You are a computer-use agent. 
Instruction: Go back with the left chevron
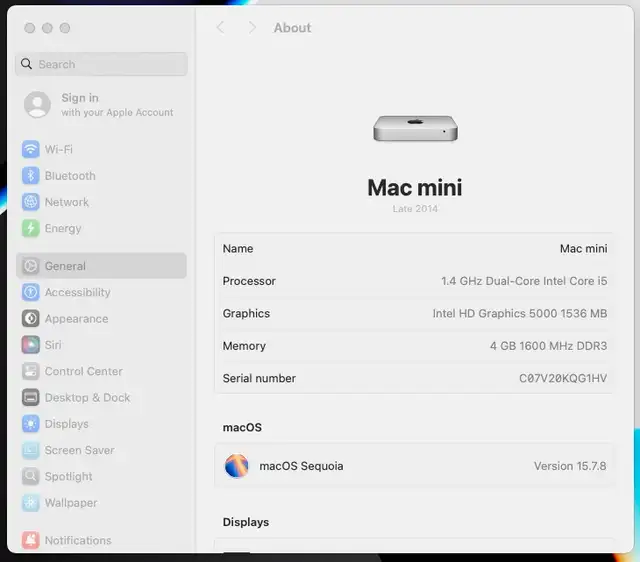(x=220, y=28)
